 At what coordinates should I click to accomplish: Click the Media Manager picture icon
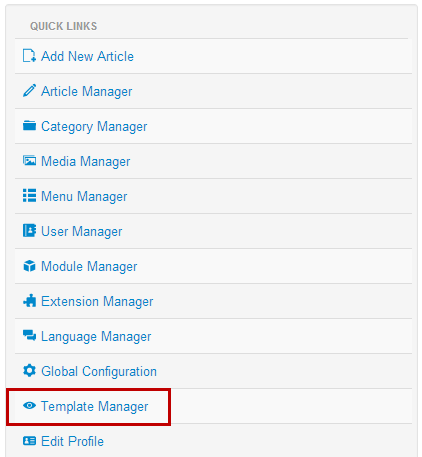point(29,161)
